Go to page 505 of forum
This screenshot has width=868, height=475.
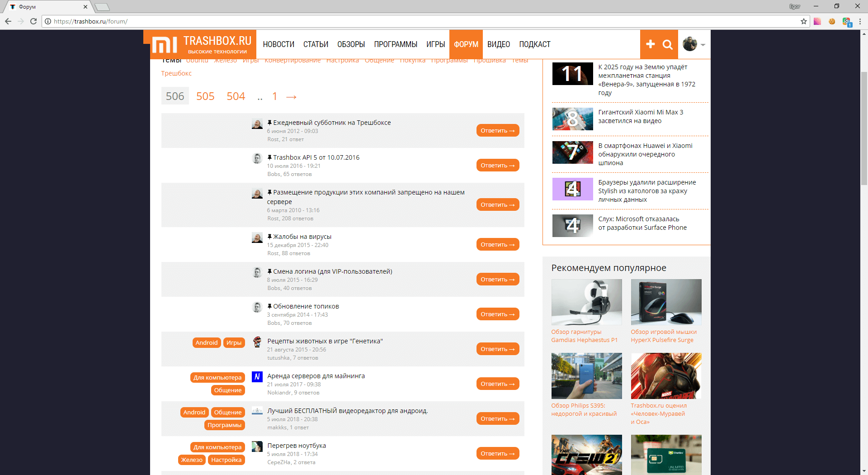tap(205, 96)
